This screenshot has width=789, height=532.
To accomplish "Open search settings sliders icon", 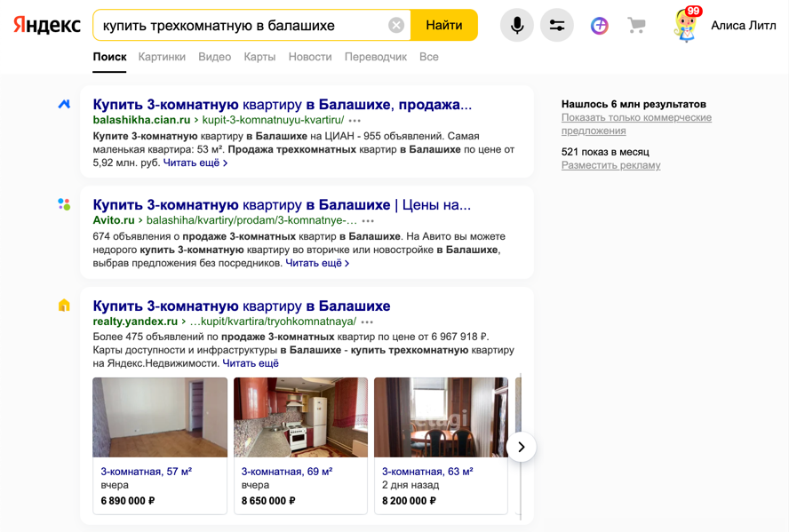I will 557,26.
